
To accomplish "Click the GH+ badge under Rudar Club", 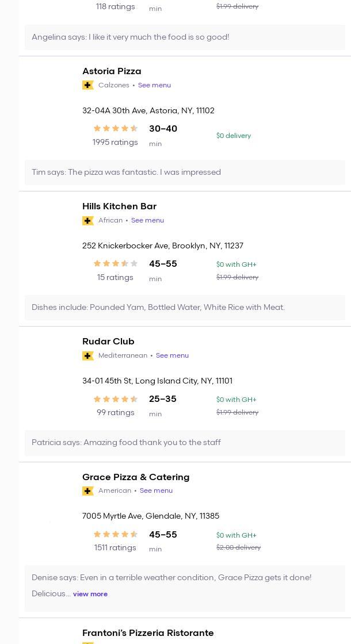I will pos(88,355).
